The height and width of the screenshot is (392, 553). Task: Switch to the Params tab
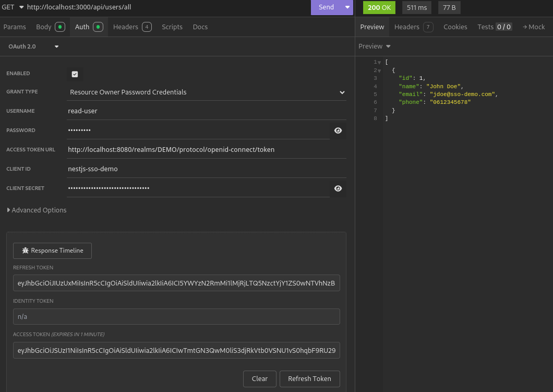(x=15, y=27)
